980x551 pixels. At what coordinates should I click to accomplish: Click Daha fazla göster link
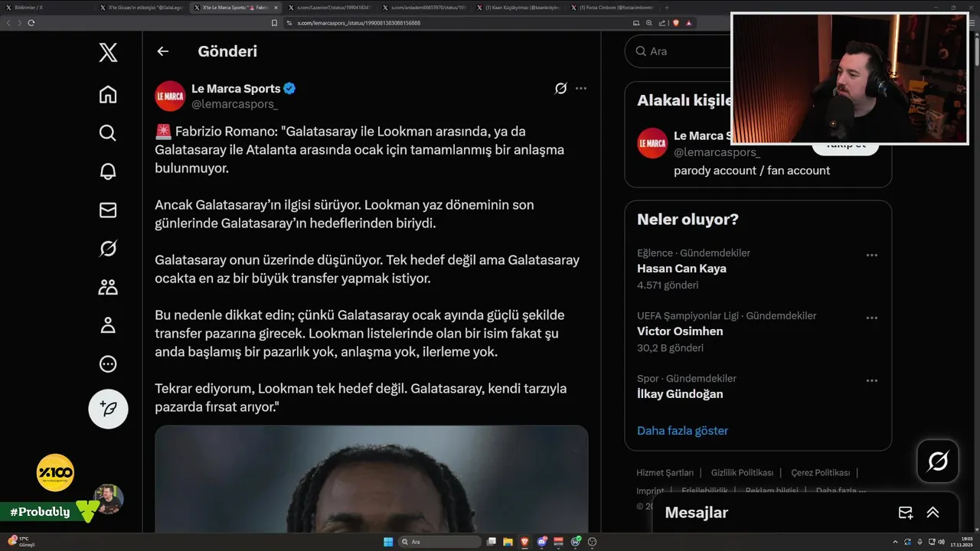point(682,431)
